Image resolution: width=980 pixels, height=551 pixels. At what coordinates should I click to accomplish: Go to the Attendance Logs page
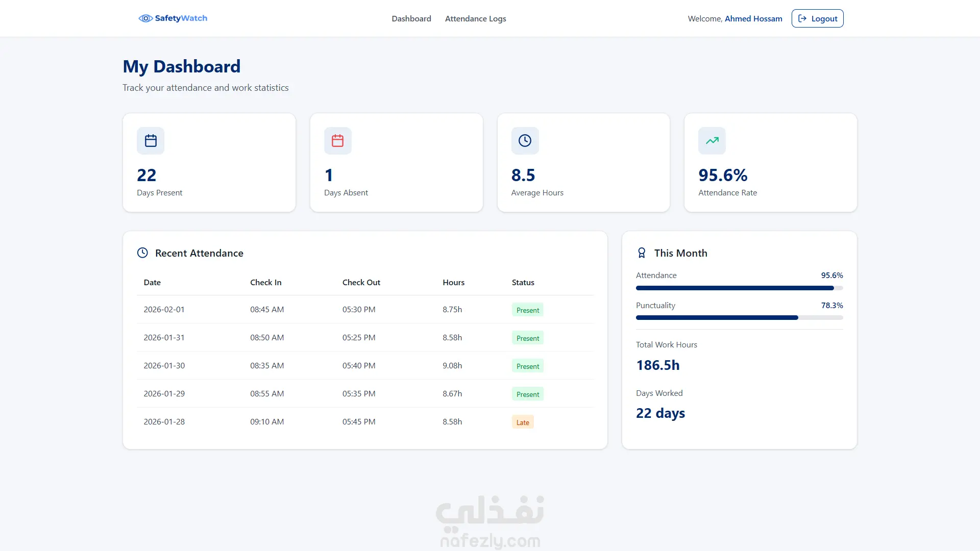click(x=475, y=18)
